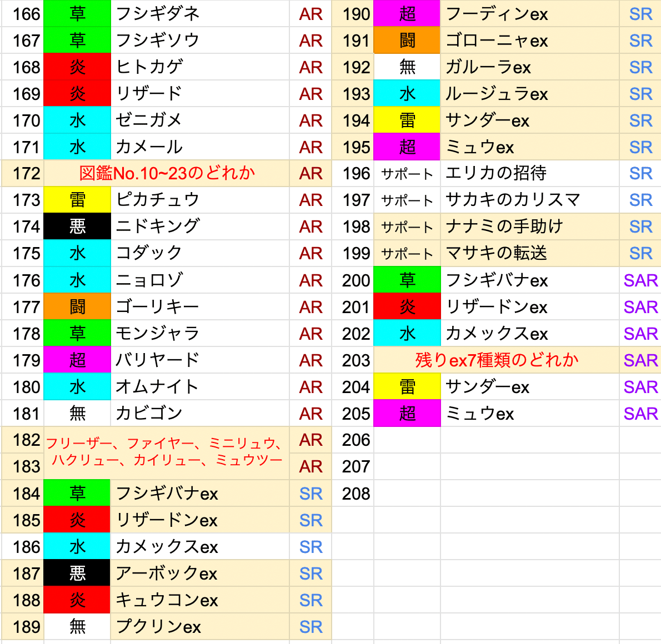This screenshot has width=661, height=644.
Task: Click the black 悪 type cell in row 174
Action: (78, 227)
